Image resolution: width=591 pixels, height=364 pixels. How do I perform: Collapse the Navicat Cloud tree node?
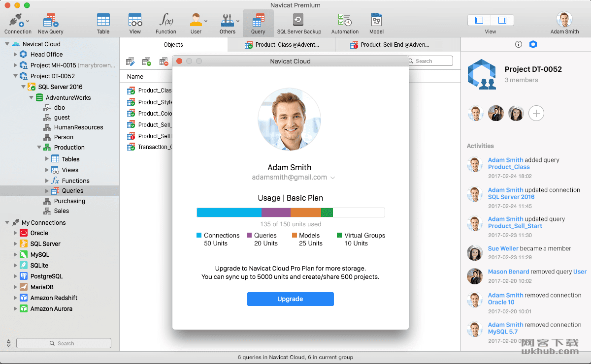point(7,44)
